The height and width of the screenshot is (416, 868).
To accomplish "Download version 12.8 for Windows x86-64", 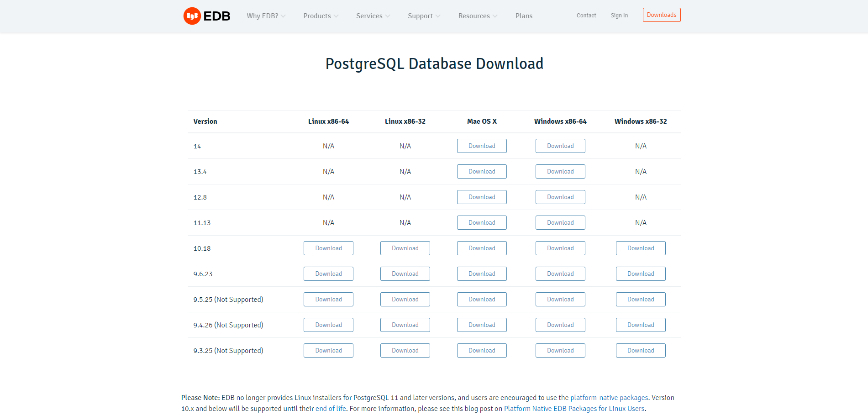I will click(560, 197).
